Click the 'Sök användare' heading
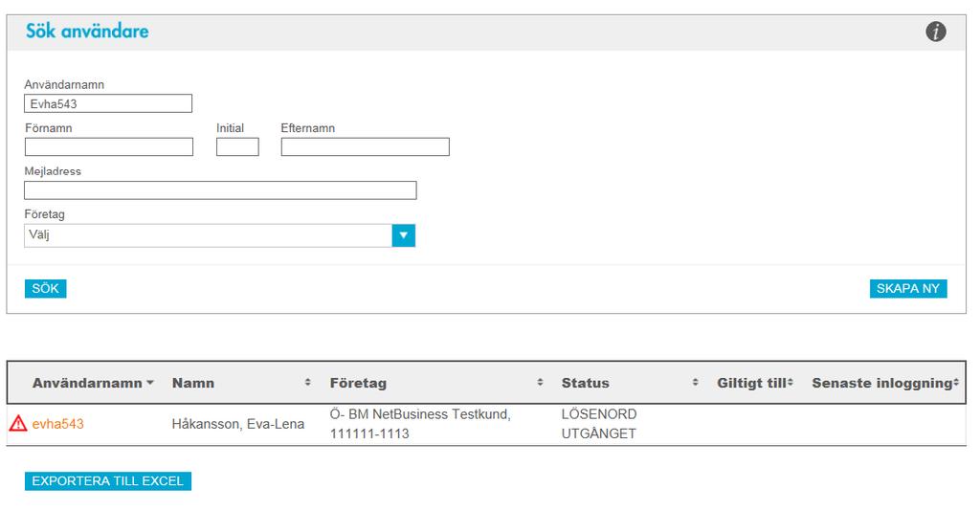Image resolution: width=980 pixels, height=511 pixels. pyautogui.click(x=87, y=32)
